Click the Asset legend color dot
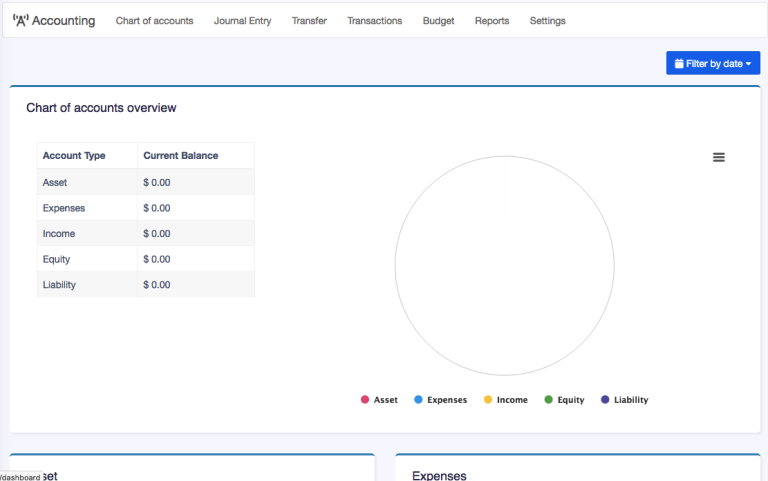 [x=365, y=400]
